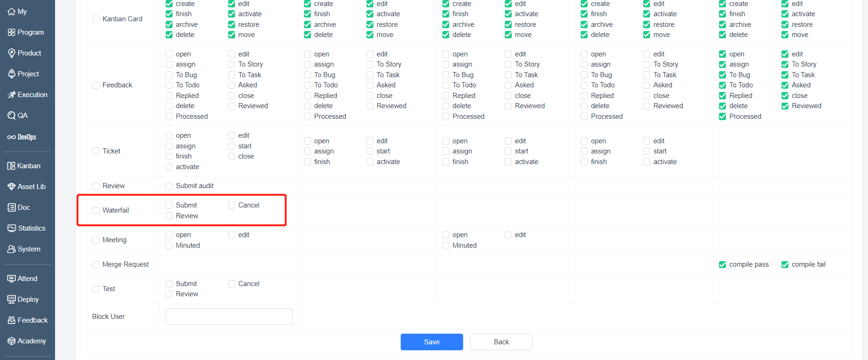Viewport: 868px width, 360px height.
Task: Uncheck the compile pass checkbox
Action: pos(722,265)
